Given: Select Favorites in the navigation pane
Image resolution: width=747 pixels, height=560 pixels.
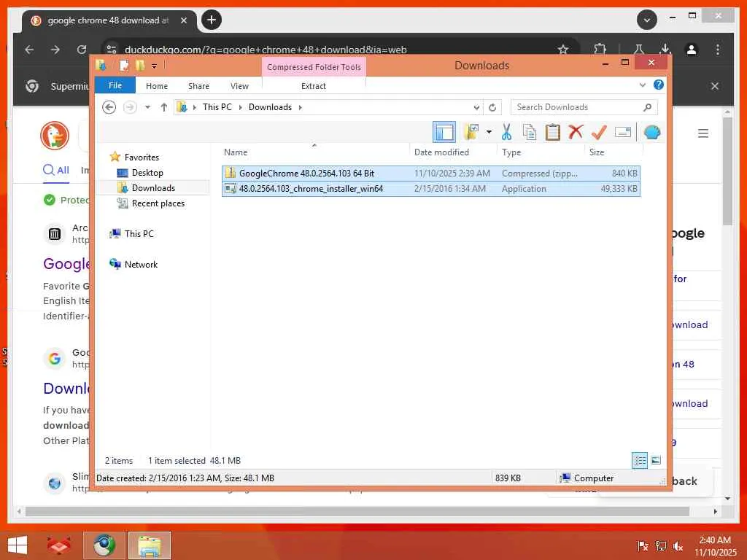Looking at the screenshot, I should (142, 157).
